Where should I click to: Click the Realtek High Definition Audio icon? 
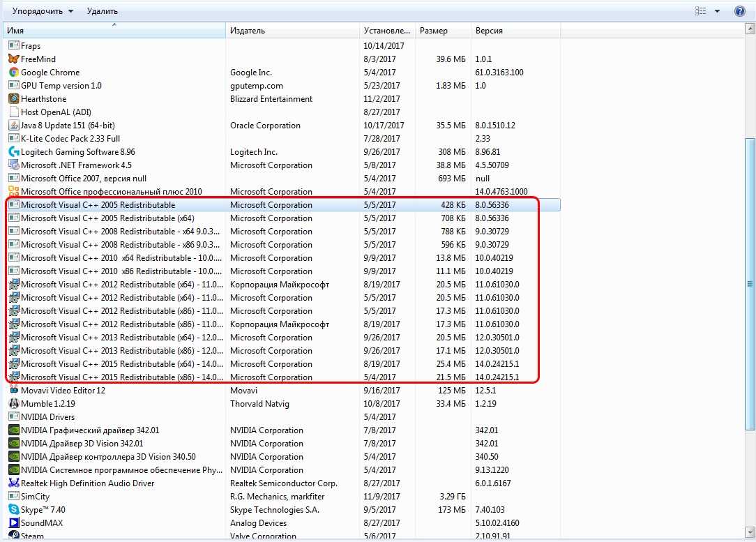click(x=14, y=483)
